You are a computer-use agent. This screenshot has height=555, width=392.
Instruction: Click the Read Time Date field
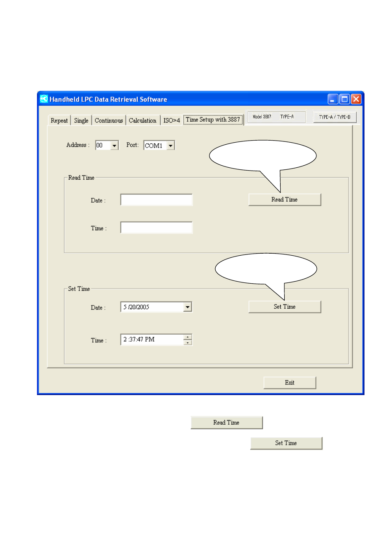(x=156, y=200)
